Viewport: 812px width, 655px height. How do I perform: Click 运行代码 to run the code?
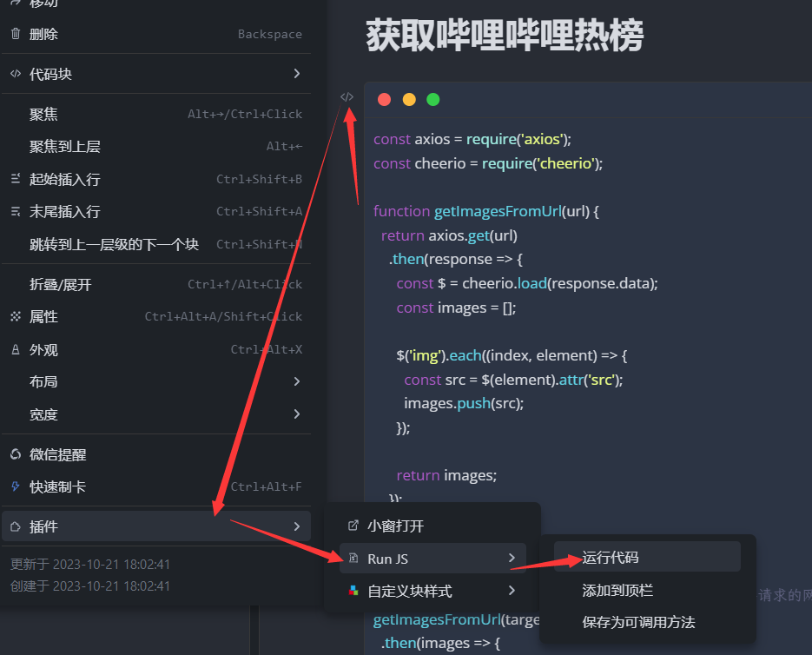click(x=647, y=557)
